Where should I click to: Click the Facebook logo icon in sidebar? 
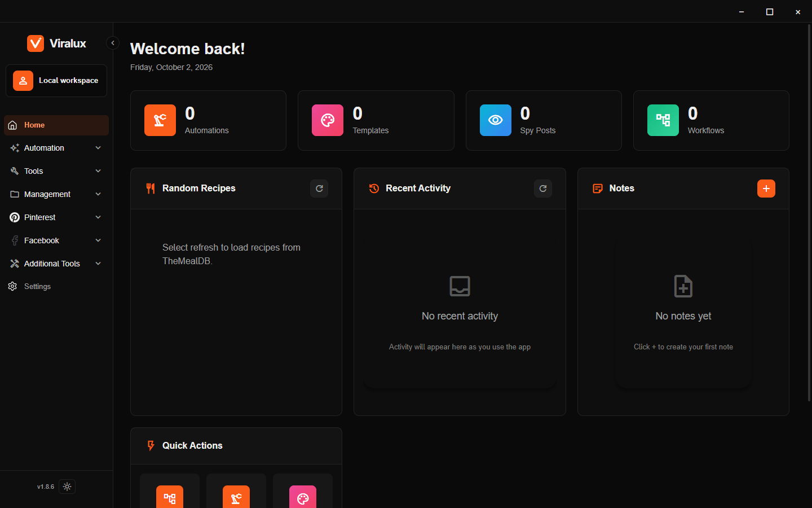(15, 240)
